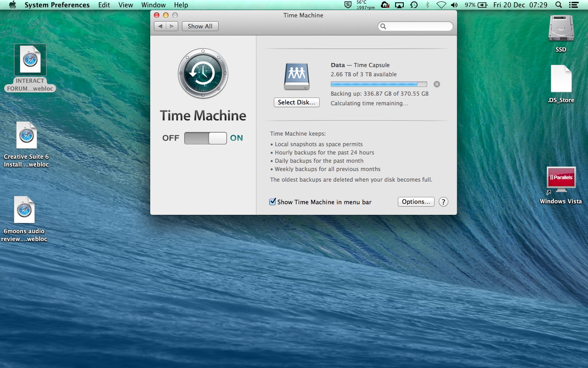Click the backup progress bar

click(379, 84)
